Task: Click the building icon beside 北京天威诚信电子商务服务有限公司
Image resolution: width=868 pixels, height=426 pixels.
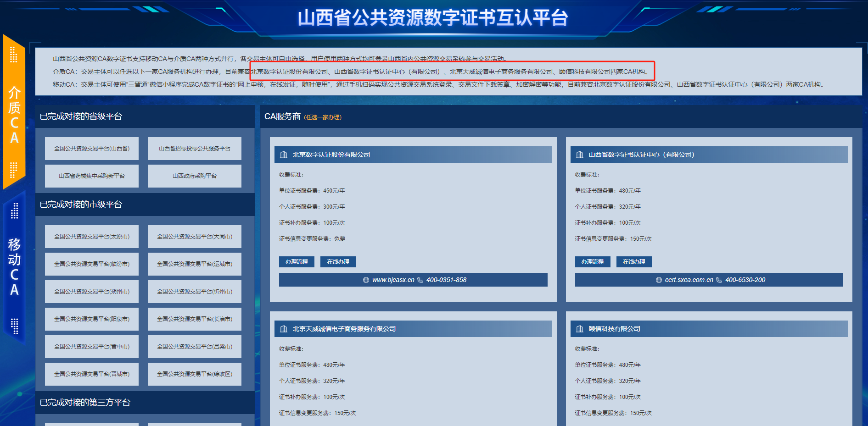Action: coord(284,329)
